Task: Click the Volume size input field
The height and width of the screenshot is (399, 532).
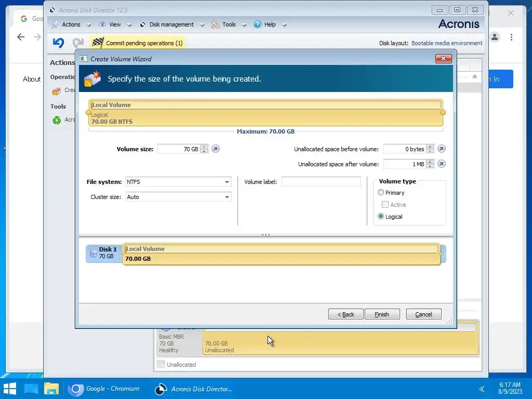Action: click(x=179, y=149)
